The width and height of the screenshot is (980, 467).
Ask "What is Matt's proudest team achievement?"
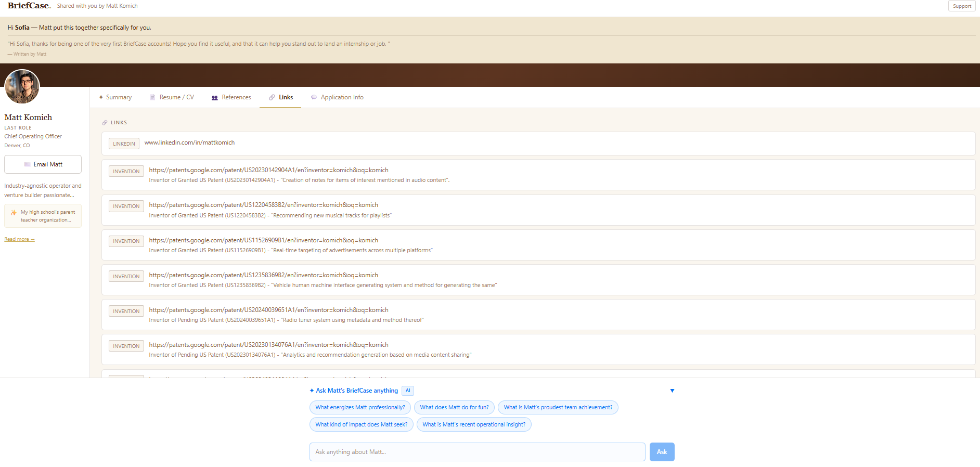[x=558, y=407]
